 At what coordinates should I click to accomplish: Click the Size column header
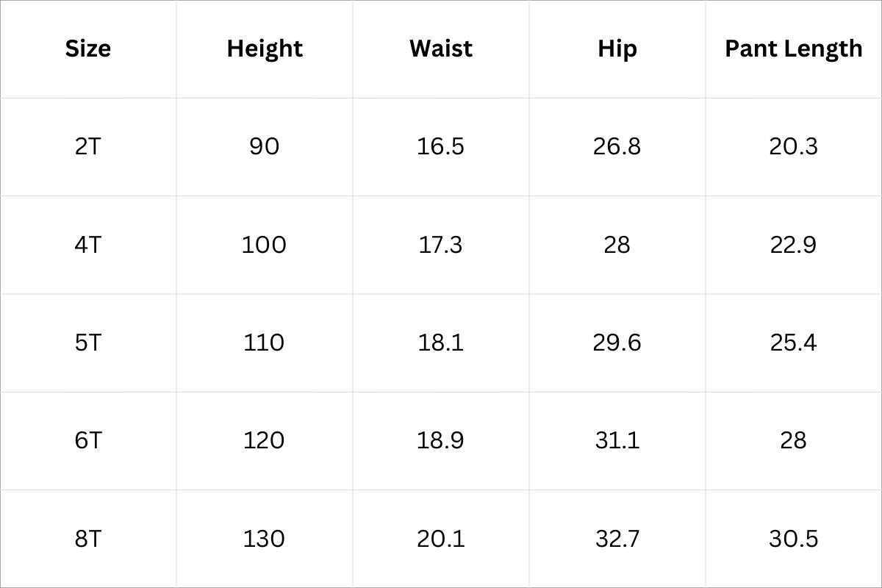(88, 49)
